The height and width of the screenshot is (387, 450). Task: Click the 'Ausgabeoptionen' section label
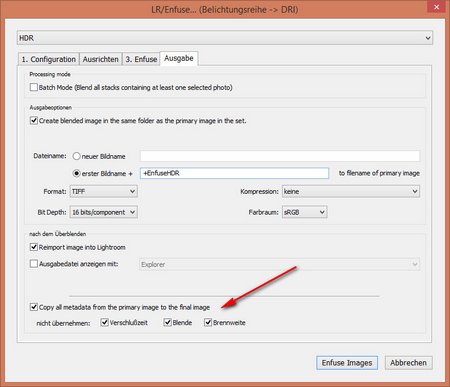click(x=51, y=108)
